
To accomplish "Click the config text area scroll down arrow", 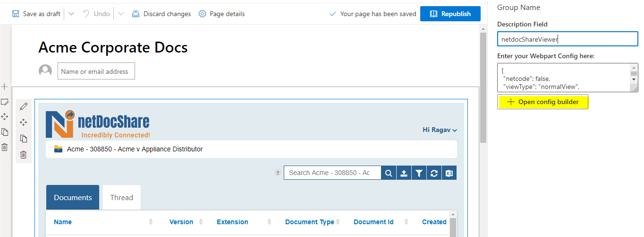I will (x=634, y=79).
